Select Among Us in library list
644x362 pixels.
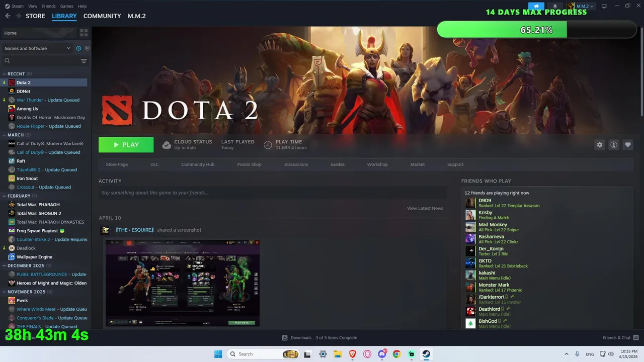[27, 109]
